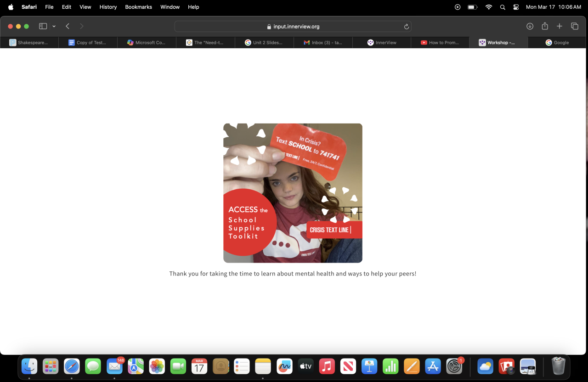Image resolution: width=588 pixels, height=382 pixels.
Task: Open Launchpad from the Dock
Action: coord(51,366)
